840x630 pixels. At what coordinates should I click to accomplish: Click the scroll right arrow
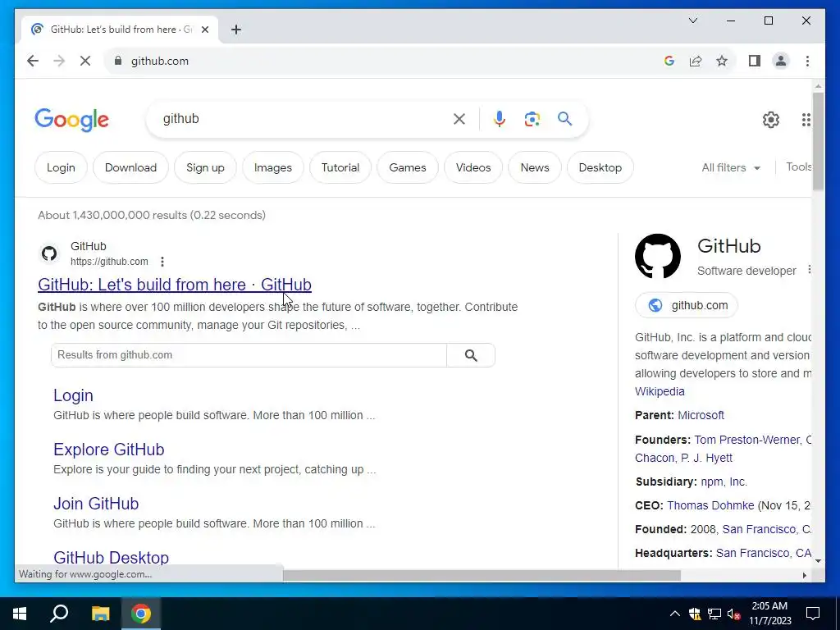[x=804, y=575]
